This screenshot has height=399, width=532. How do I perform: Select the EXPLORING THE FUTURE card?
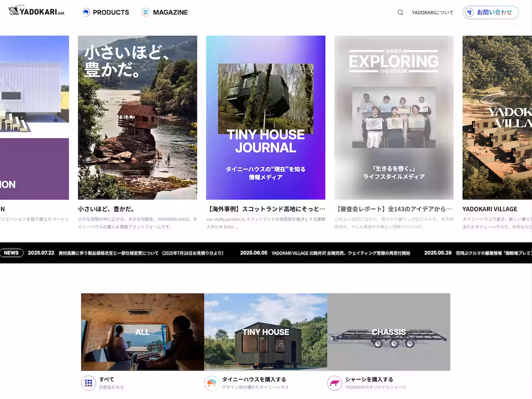(x=394, y=117)
